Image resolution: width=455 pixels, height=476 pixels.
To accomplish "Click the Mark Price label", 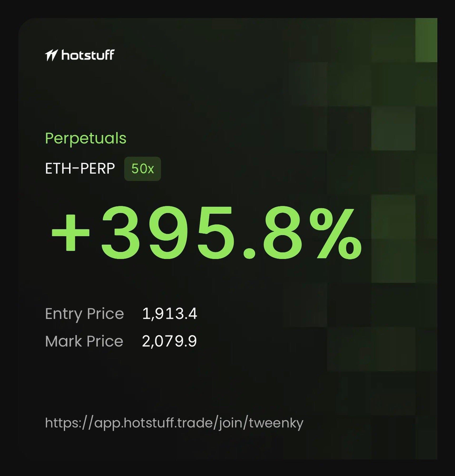I will [x=84, y=341].
